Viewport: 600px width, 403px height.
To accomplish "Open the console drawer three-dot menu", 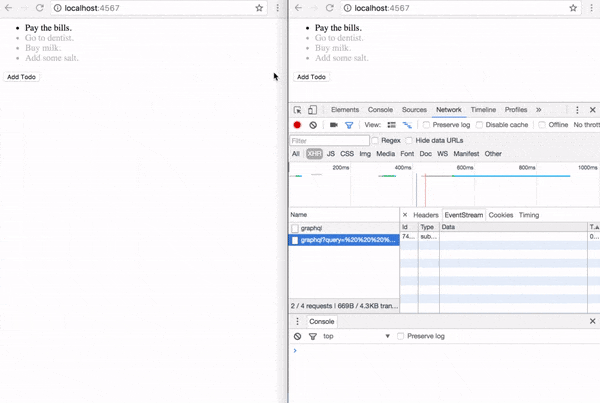I will click(297, 321).
